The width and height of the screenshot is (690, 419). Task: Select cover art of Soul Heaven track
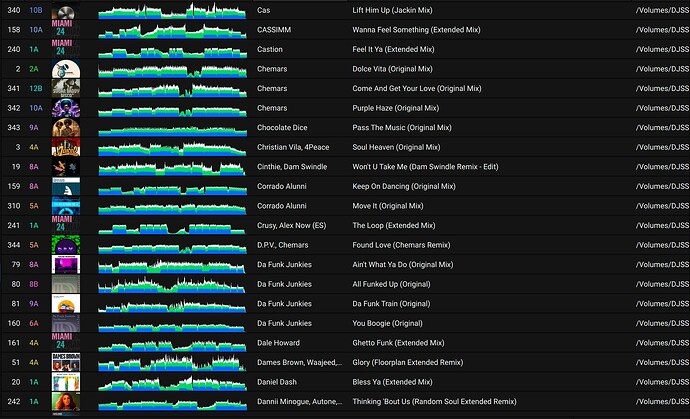[66, 147]
